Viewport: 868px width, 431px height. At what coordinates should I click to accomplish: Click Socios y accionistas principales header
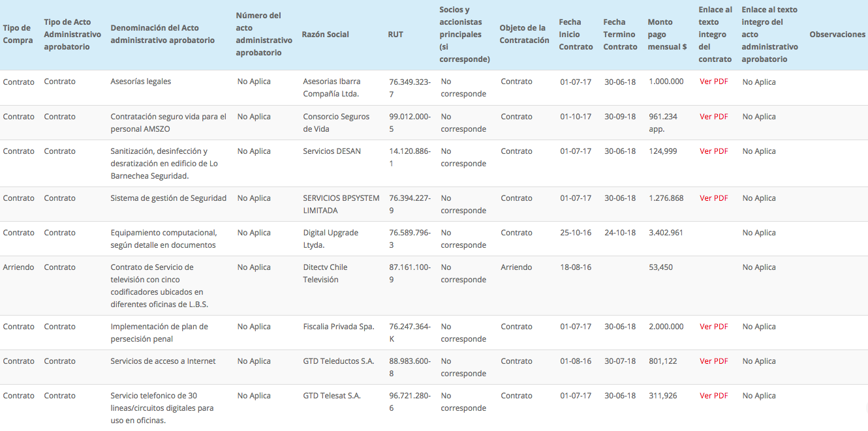click(465, 35)
